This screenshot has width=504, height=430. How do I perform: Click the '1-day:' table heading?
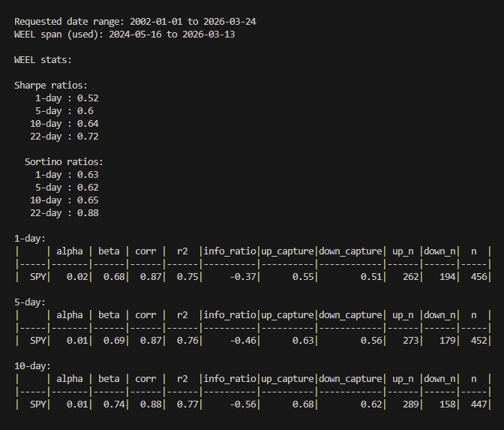coord(30,239)
